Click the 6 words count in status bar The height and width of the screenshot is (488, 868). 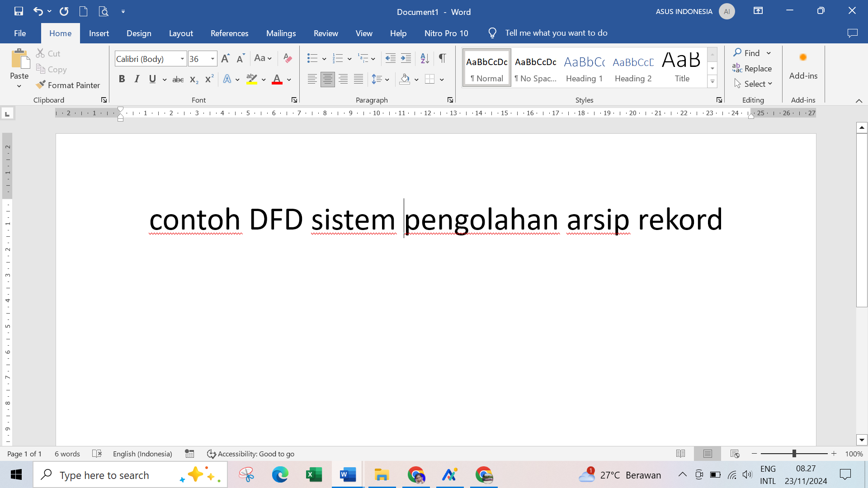click(x=67, y=454)
